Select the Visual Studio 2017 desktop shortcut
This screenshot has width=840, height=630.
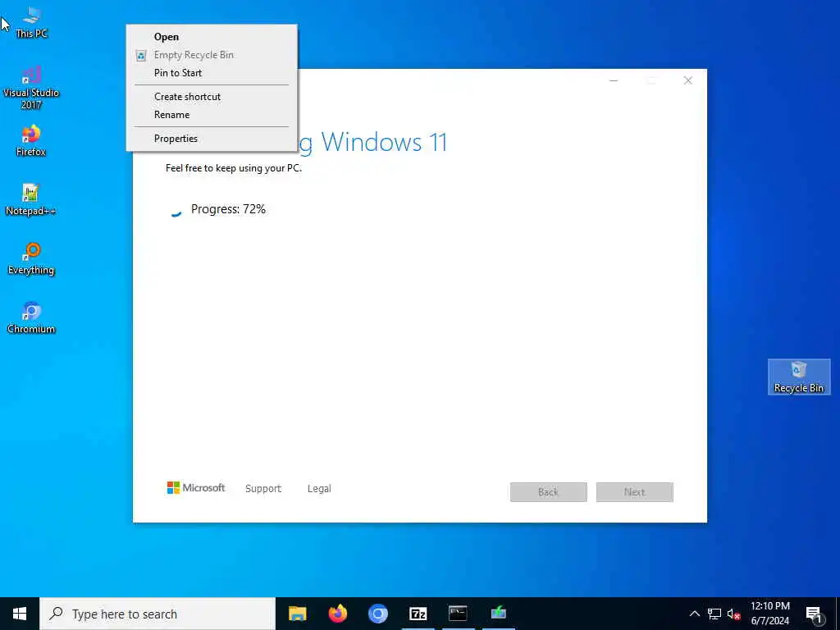[x=31, y=88]
